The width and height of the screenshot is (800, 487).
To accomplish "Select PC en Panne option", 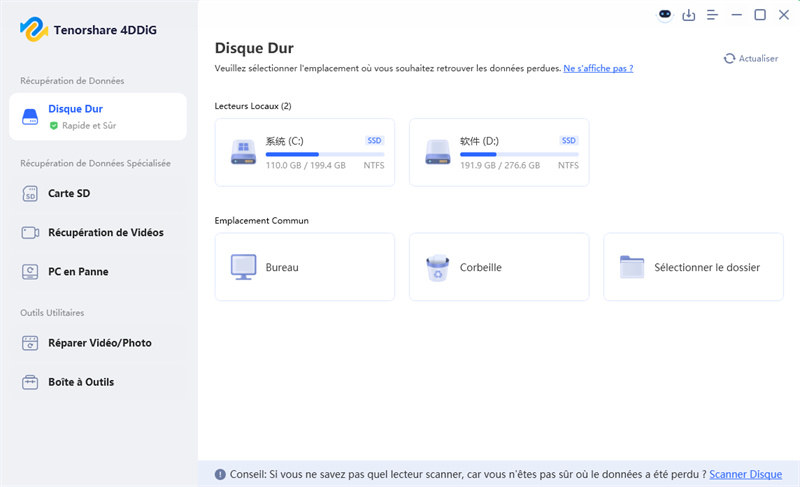I will (78, 271).
